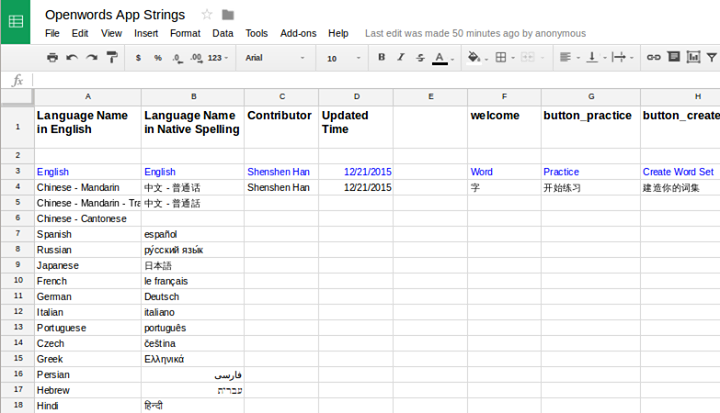This screenshot has width=720, height=413.
Task: Open the font size 10 dropdown
Action: pyautogui.click(x=343, y=58)
